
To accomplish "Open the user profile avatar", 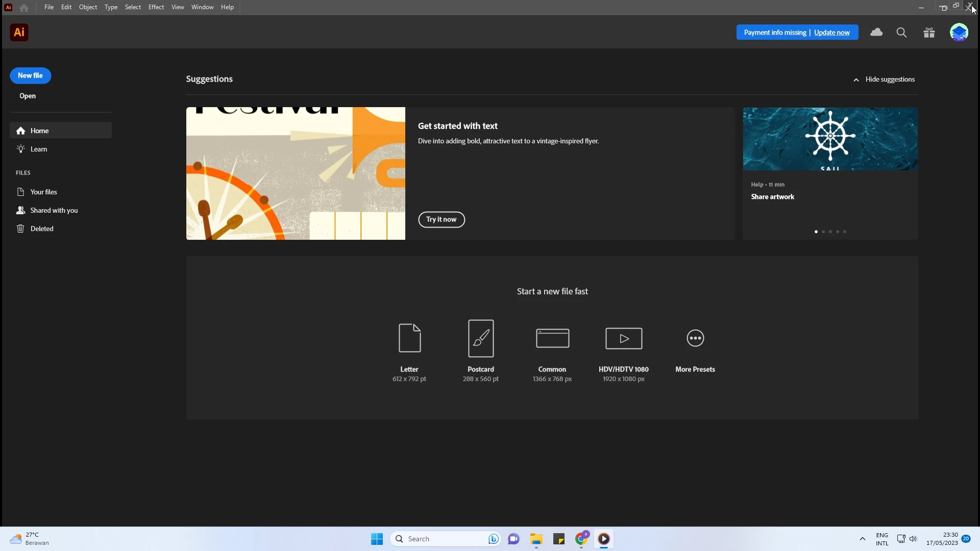I will (959, 33).
